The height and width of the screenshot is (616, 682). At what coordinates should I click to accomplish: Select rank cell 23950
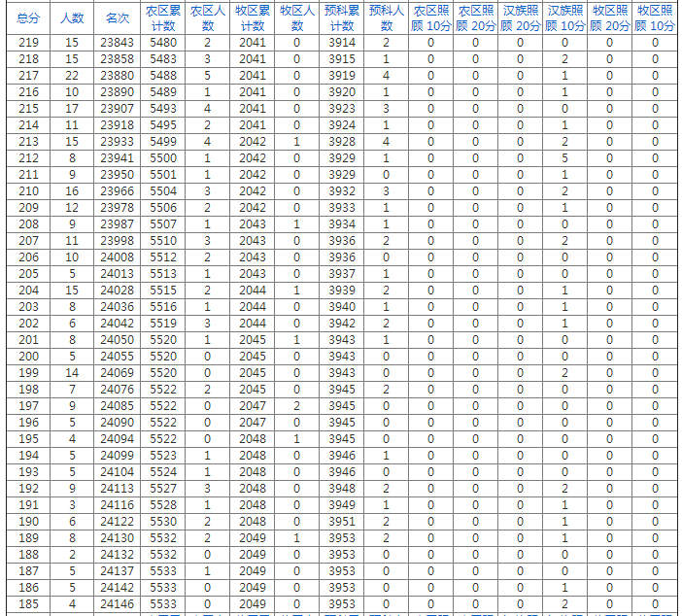click(x=118, y=175)
